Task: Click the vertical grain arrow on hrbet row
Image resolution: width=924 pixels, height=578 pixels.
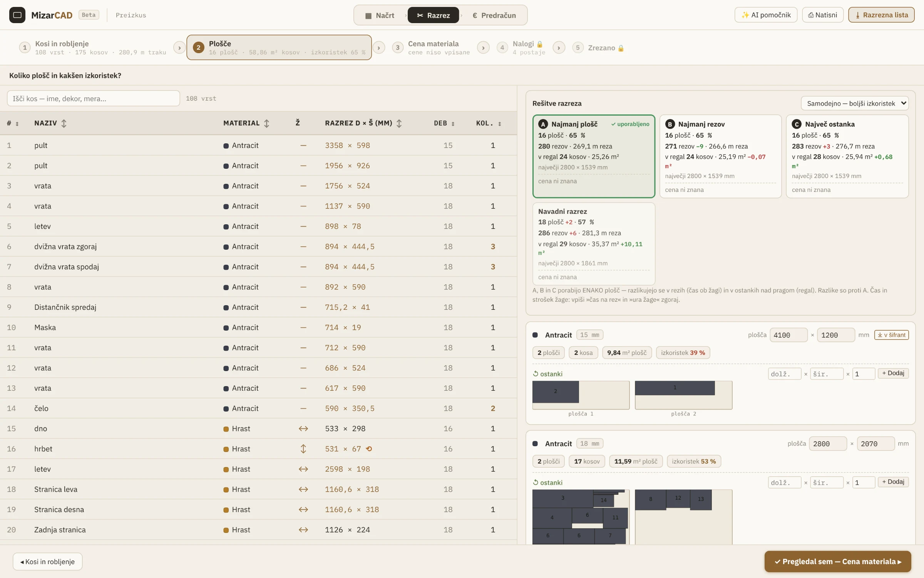Action: [x=303, y=449]
